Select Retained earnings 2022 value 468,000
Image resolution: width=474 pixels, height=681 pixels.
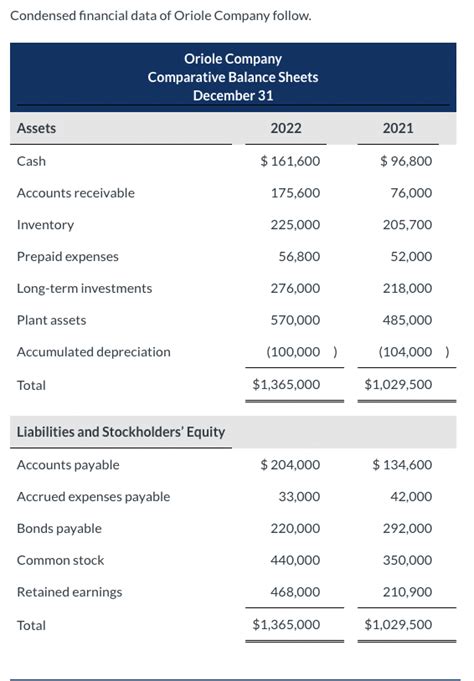(295, 592)
